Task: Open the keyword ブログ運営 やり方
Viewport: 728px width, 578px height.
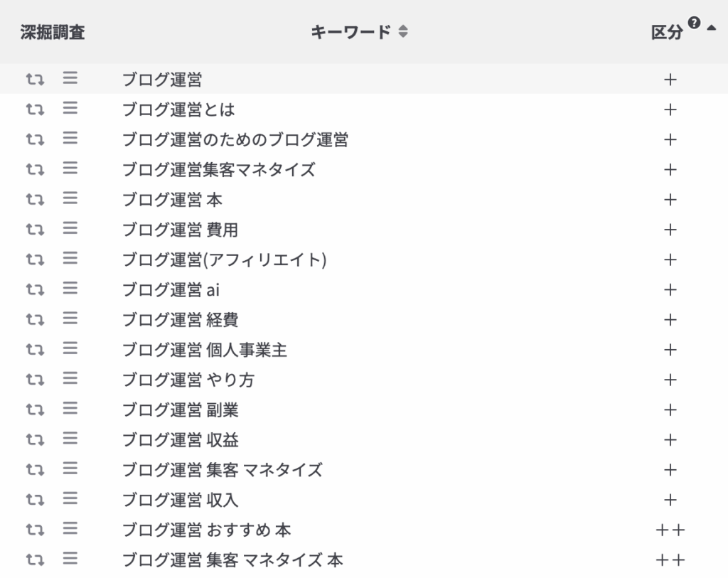Action: coord(188,380)
